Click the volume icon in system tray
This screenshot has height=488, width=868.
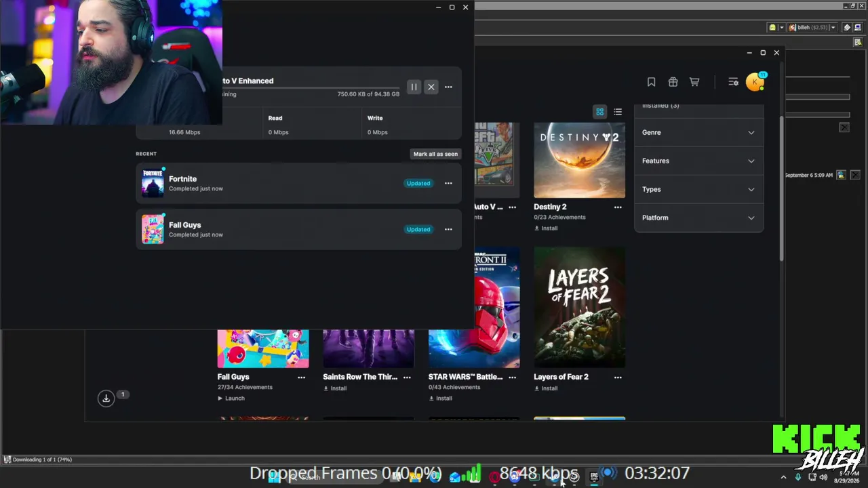(x=823, y=477)
